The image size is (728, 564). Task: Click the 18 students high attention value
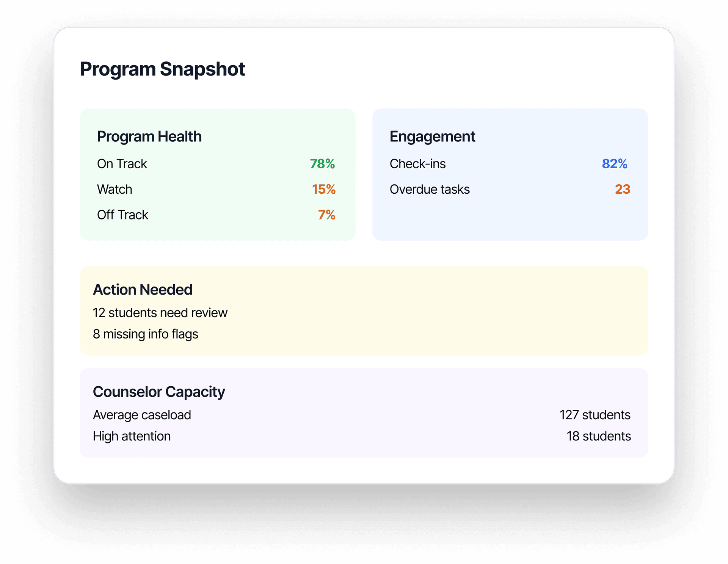[x=599, y=436]
